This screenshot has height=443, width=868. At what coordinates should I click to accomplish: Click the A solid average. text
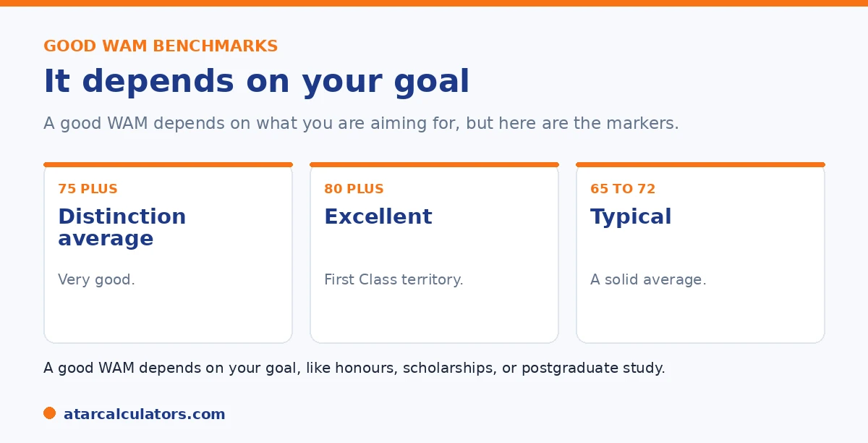[x=648, y=279]
